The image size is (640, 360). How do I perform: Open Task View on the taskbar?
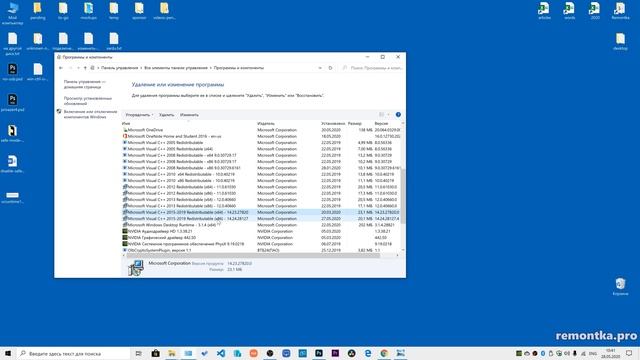click(x=138, y=353)
